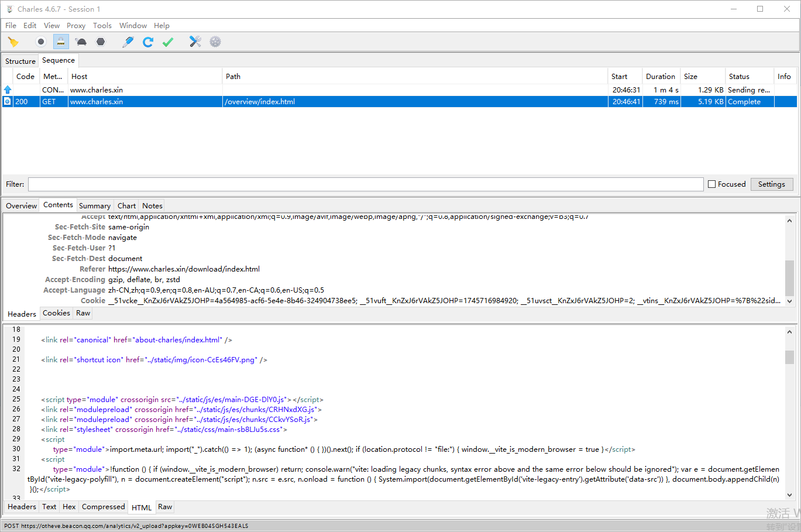Select the upload arrow icon of the CONNECT row
The width and height of the screenshot is (801, 532).
click(x=8, y=90)
